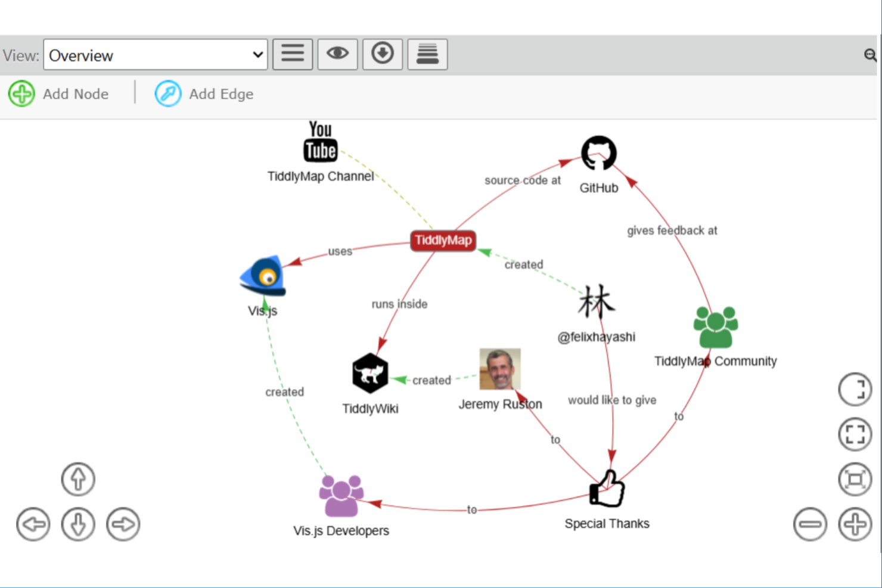Click the half-fullscreen two-corner bracket button

[855, 390]
